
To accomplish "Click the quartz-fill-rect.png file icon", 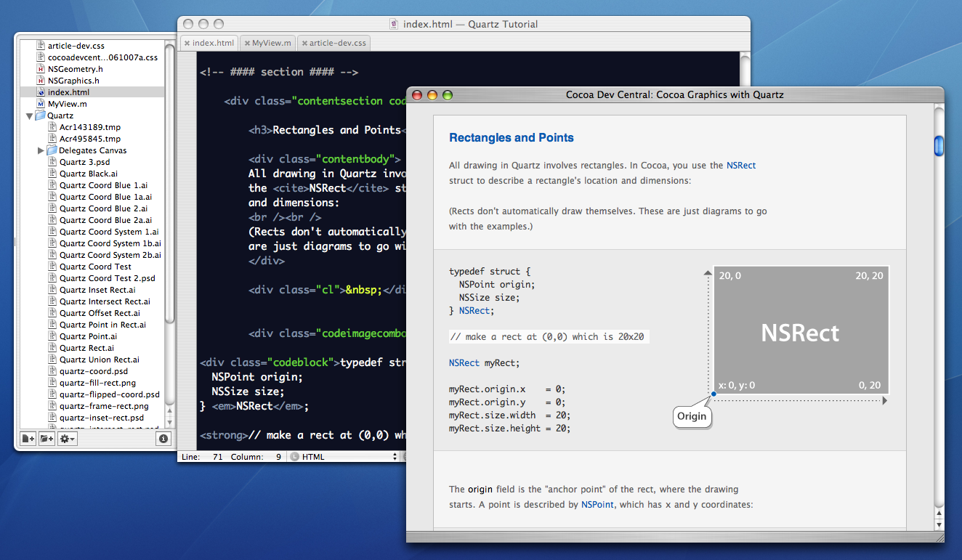I will 53,383.
